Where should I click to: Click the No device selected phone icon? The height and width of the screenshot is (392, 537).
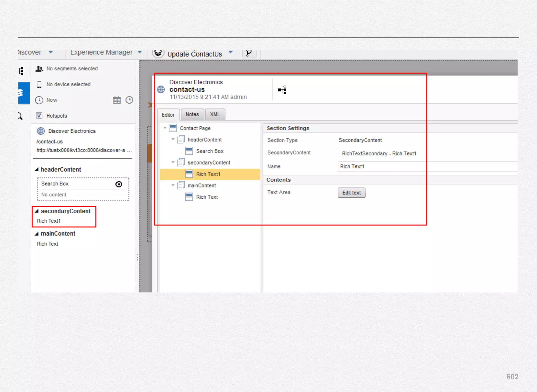pos(39,84)
